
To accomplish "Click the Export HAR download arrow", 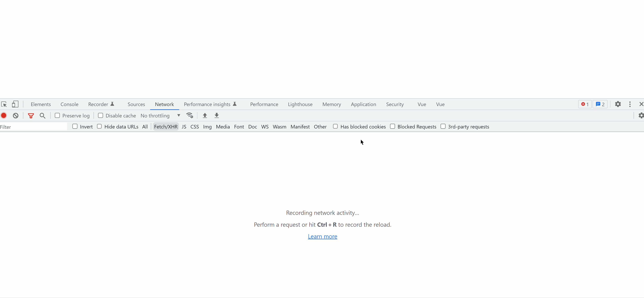I will 217,115.
